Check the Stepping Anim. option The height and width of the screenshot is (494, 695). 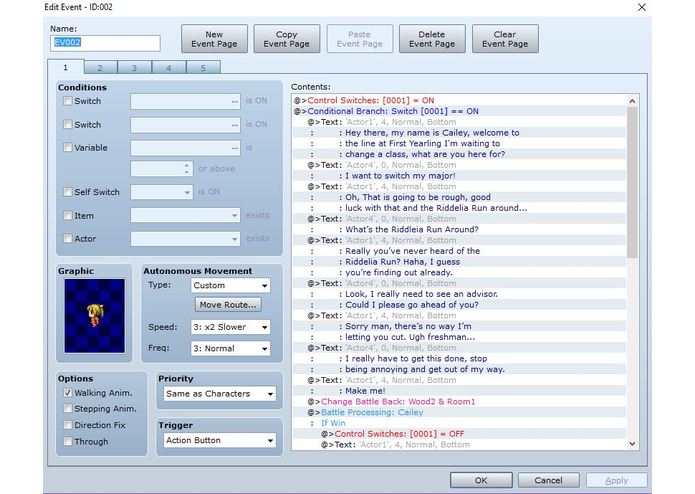tap(68, 408)
